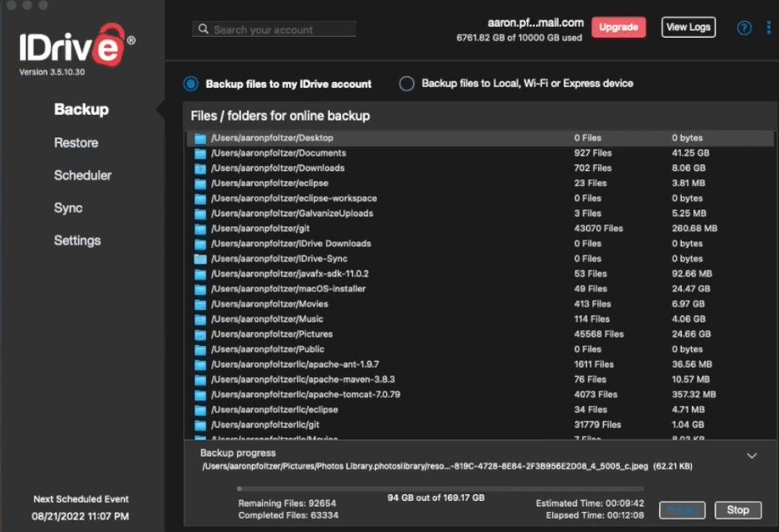Click the folder icon for apache-maven-3.8.3
Viewport: 779px width, 532px height.
coord(200,380)
